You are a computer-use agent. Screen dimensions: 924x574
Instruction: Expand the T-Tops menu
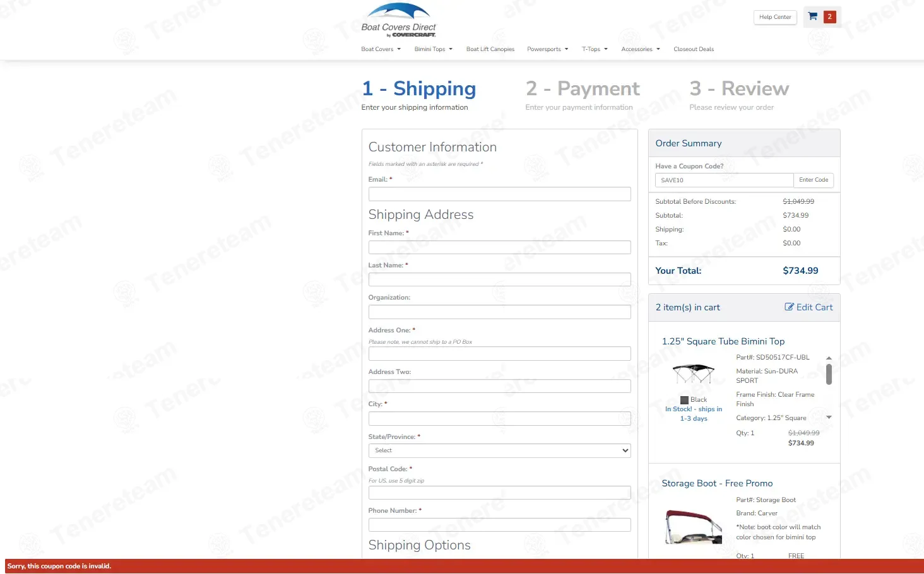coord(595,49)
